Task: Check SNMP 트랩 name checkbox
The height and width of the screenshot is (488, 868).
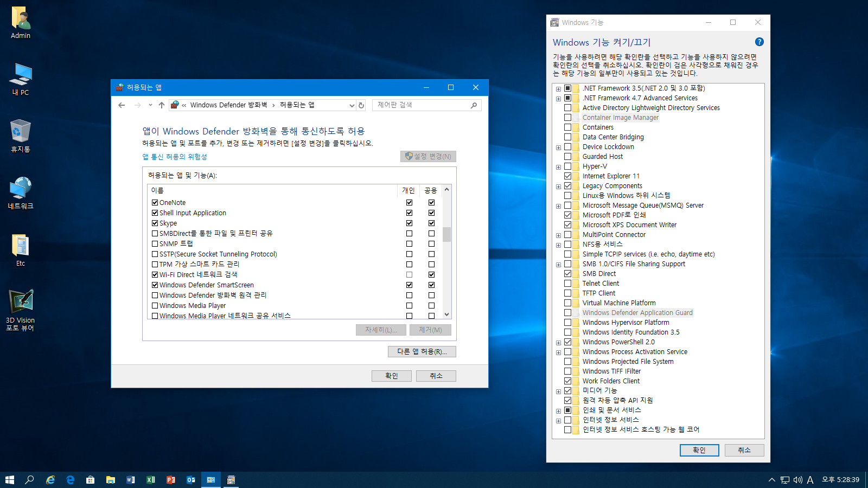Action: [155, 244]
